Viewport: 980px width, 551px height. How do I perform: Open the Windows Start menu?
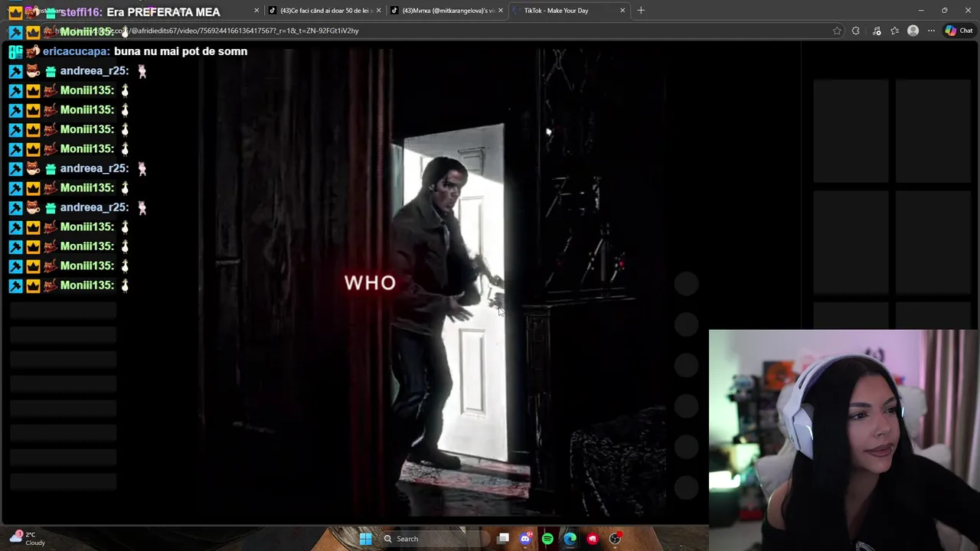click(366, 539)
